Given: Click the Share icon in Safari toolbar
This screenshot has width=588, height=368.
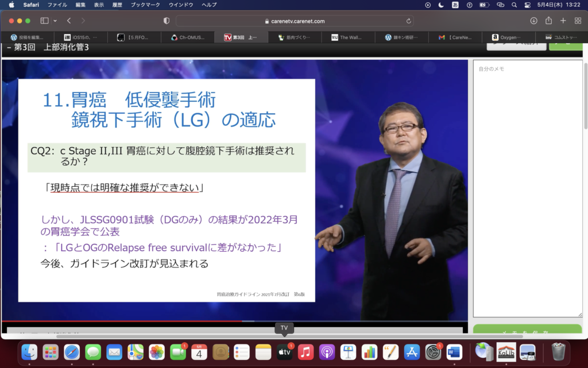Looking at the screenshot, I should tap(548, 21).
